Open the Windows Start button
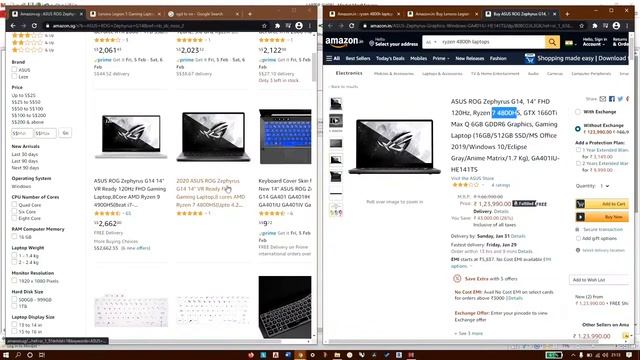Screen dimensions: 640x360 (x=6, y=355)
